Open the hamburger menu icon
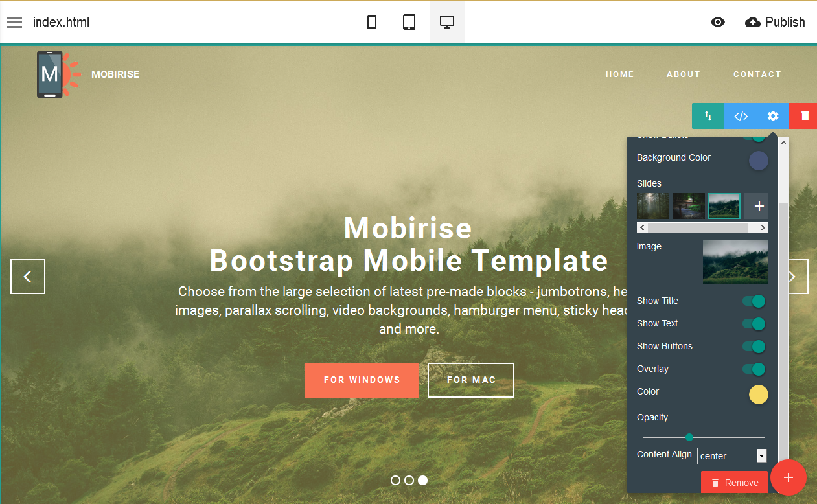This screenshot has height=504, width=817. [14, 23]
